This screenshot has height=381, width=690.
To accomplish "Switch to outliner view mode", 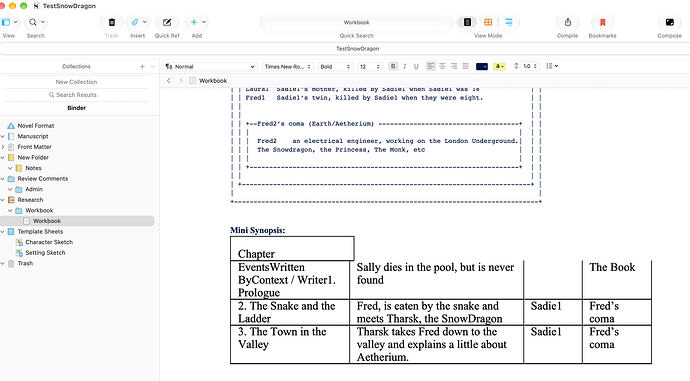I will (x=509, y=22).
